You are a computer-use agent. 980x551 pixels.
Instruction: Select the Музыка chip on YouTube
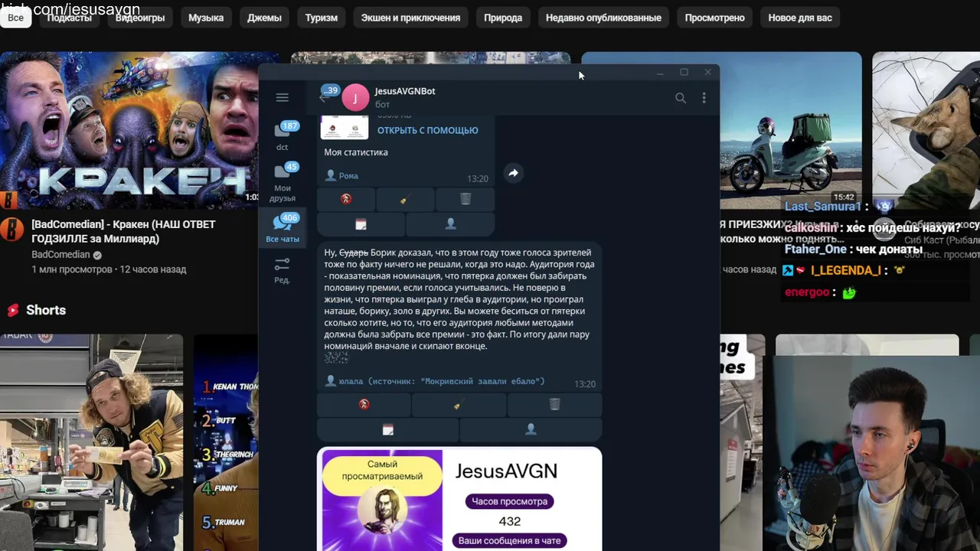[x=206, y=18]
